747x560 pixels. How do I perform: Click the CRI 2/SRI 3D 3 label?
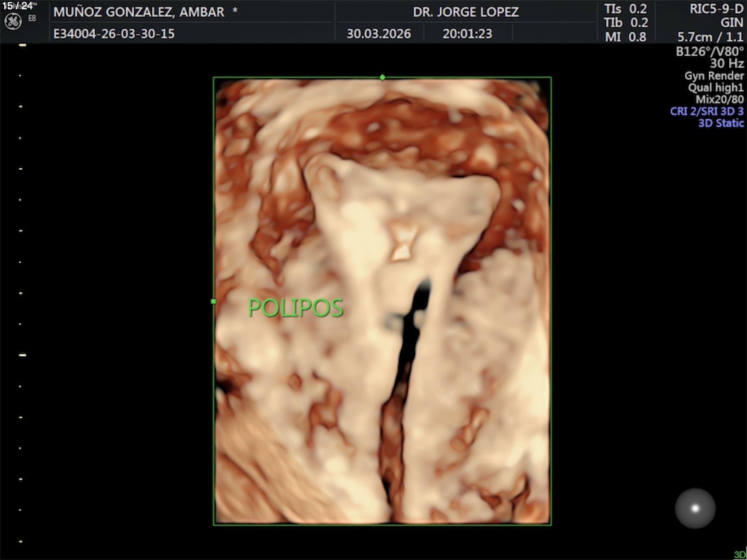click(x=707, y=111)
